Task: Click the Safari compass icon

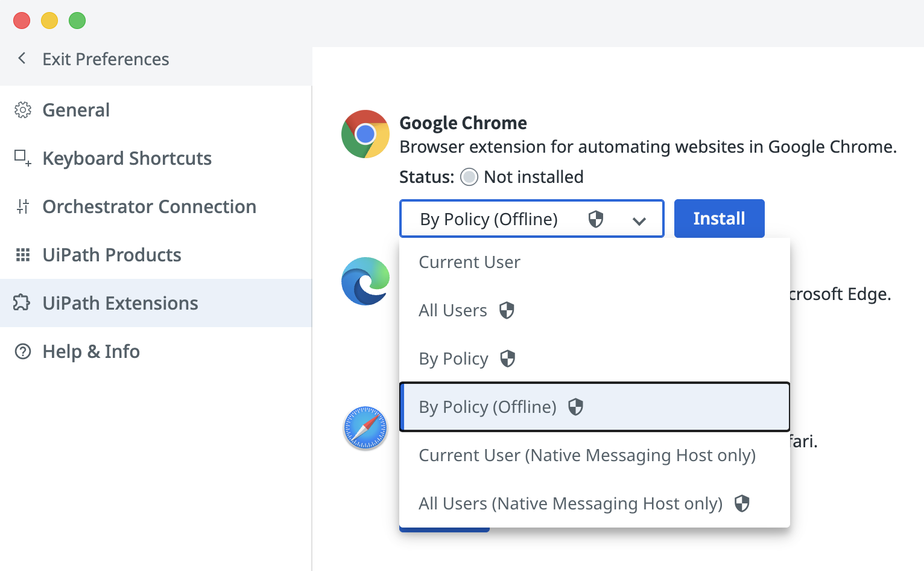Action: (365, 428)
